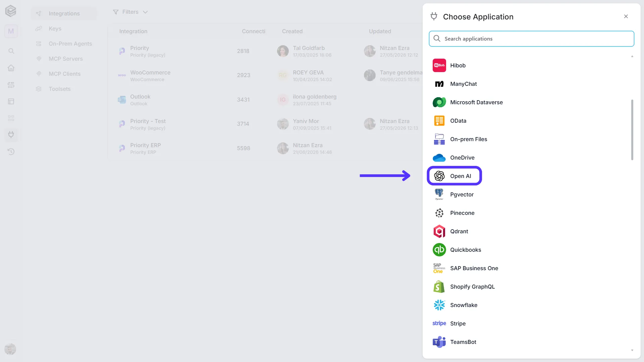Click the Updated column header
This screenshot has height=362, width=644.
tap(380, 31)
